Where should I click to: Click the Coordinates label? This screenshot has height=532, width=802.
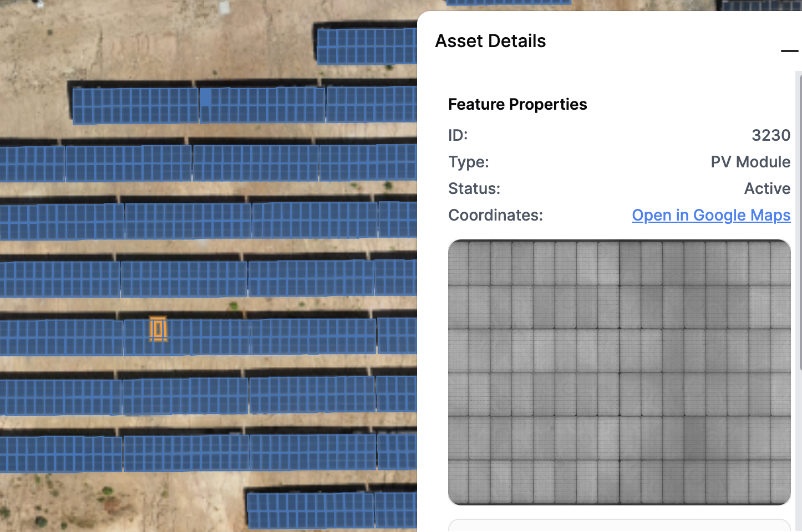click(x=495, y=215)
